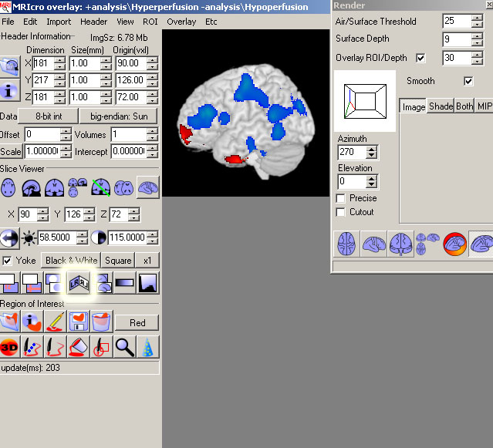Increase the Azimuth value with the up arrow

click(x=372, y=149)
